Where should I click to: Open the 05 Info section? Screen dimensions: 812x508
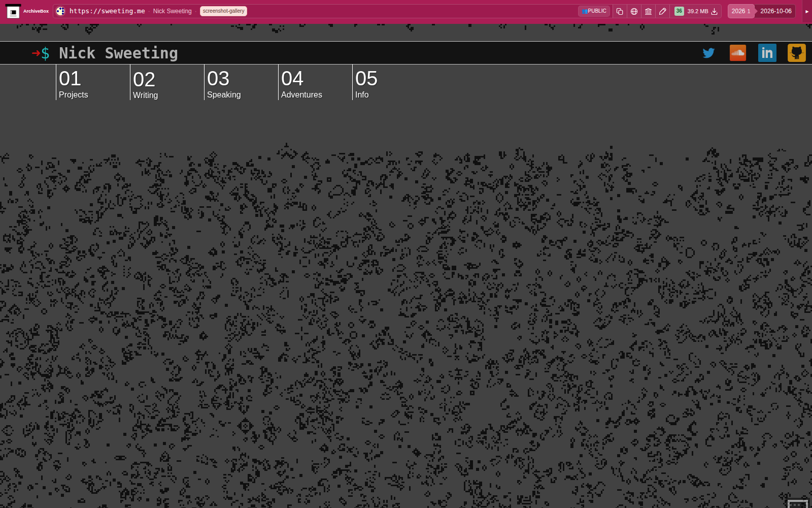tap(366, 83)
